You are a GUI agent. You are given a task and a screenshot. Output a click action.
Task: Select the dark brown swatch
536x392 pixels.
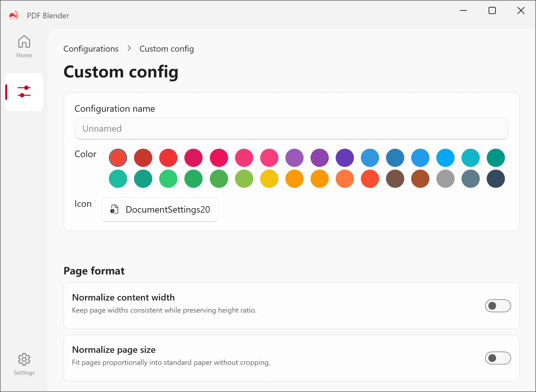point(395,179)
